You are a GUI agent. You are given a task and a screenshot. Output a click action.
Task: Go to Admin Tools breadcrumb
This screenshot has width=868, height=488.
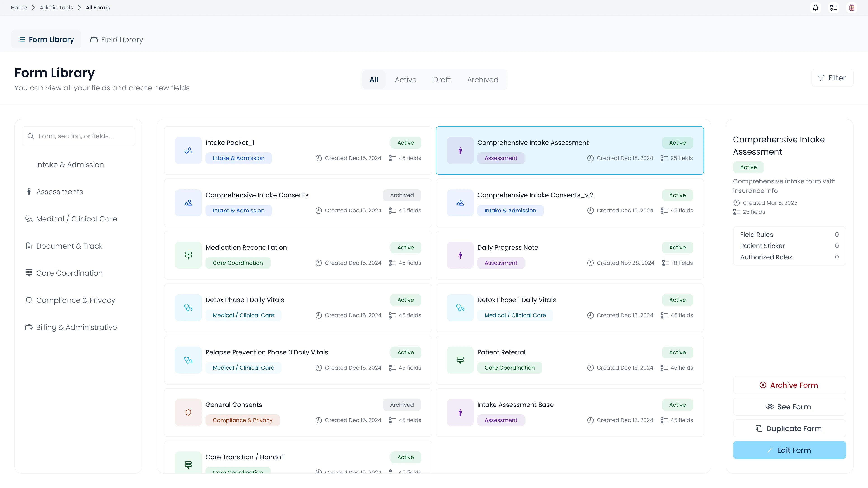[56, 8]
